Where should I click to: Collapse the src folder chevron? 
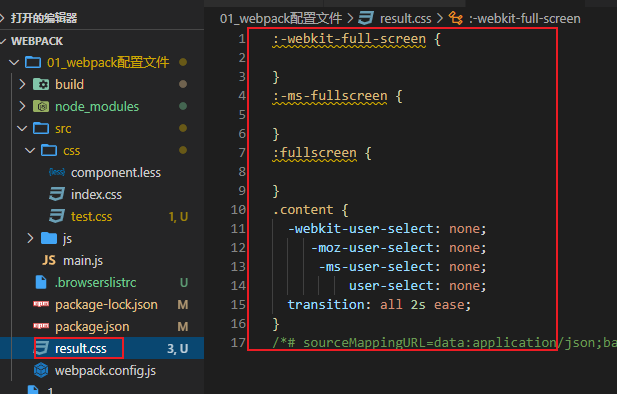(22, 128)
